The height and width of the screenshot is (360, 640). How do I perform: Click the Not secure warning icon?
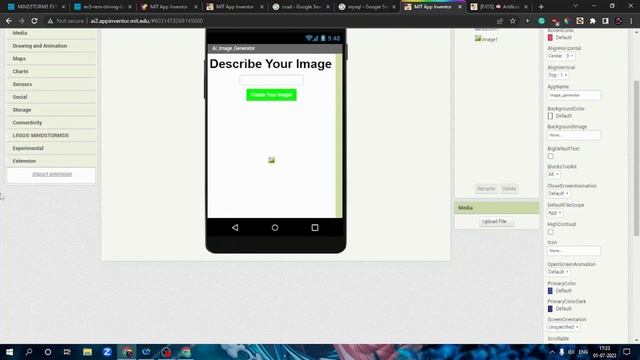[x=51, y=21]
